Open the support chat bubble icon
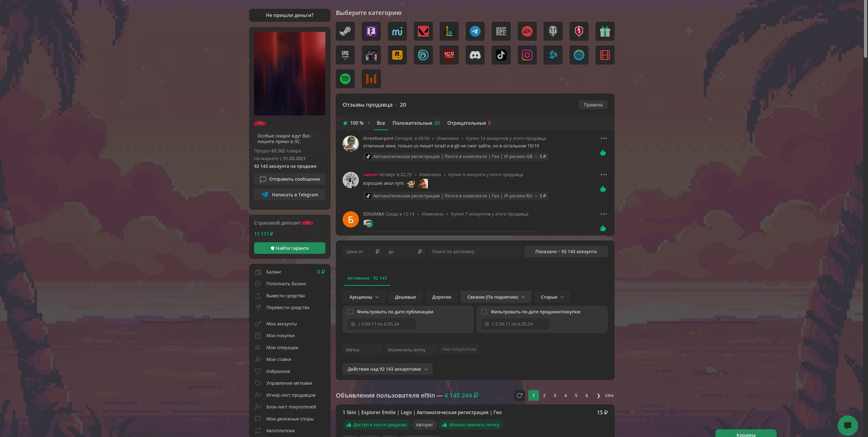 847,425
